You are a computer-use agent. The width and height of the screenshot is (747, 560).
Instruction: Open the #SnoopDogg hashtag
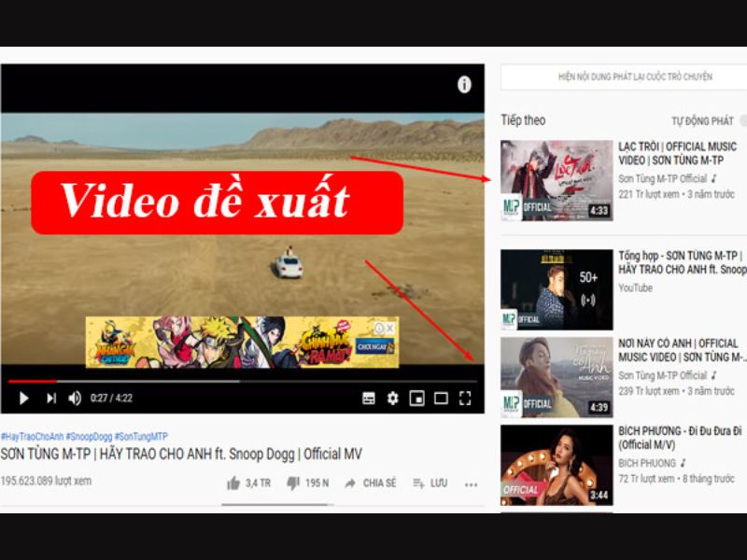pos(89,436)
